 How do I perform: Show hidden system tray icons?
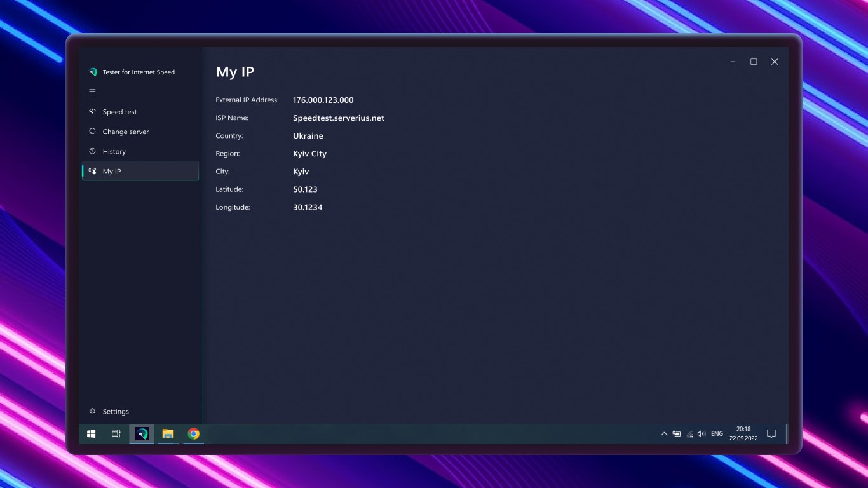(664, 434)
